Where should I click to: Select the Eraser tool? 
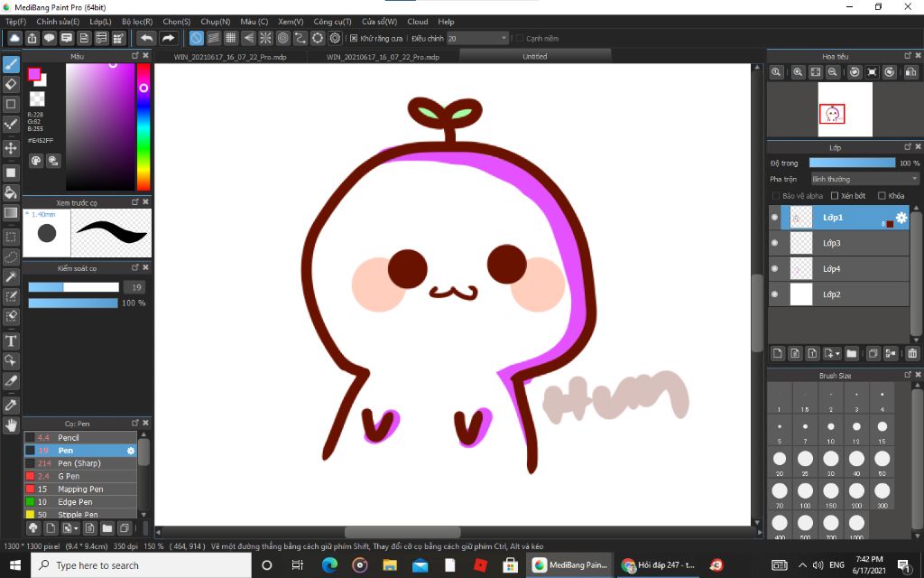pyautogui.click(x=11, y=84)
